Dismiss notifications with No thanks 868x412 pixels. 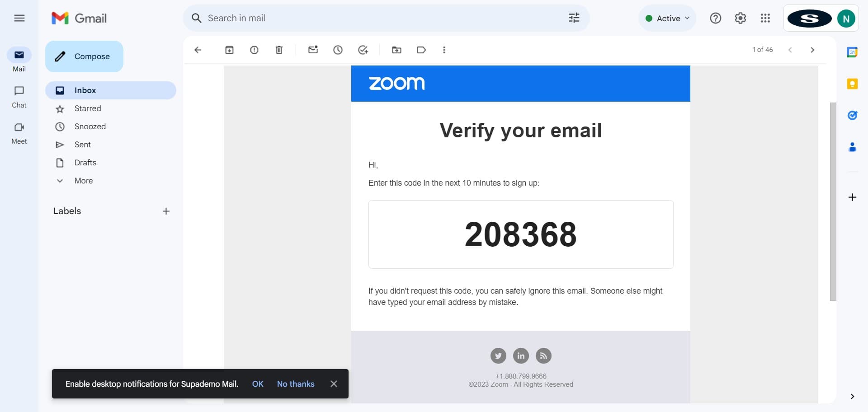click(296, 384)
